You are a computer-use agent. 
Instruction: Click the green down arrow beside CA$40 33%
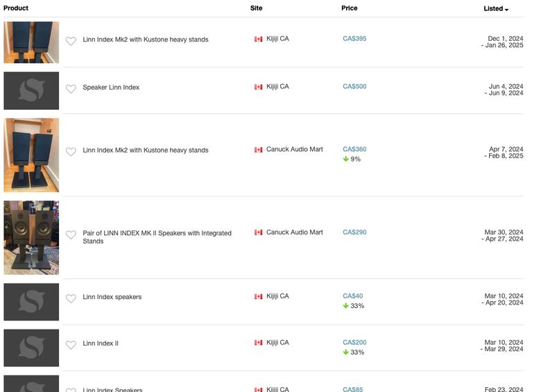(x=345, y=306)
